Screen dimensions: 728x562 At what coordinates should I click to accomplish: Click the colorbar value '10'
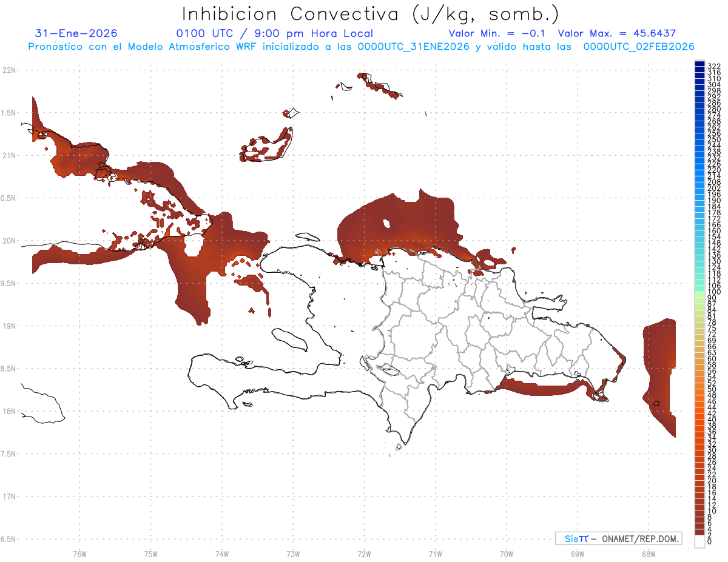(712, 511)
